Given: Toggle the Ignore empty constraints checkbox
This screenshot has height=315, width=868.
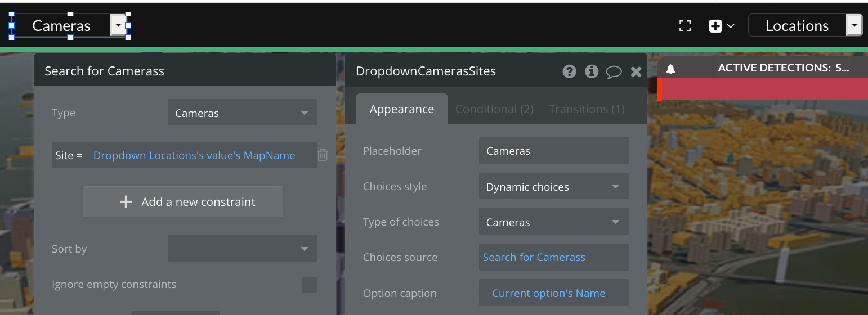Looking at the screenshot, I should tap(309, 284).
